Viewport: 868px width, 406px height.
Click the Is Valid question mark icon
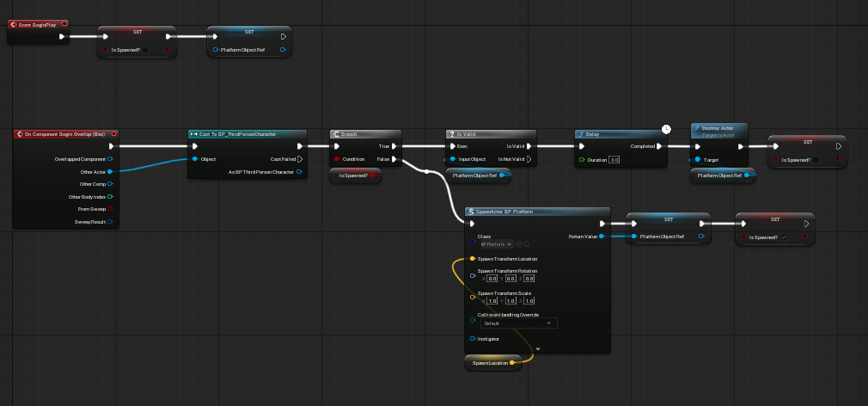tap(451, 134)
